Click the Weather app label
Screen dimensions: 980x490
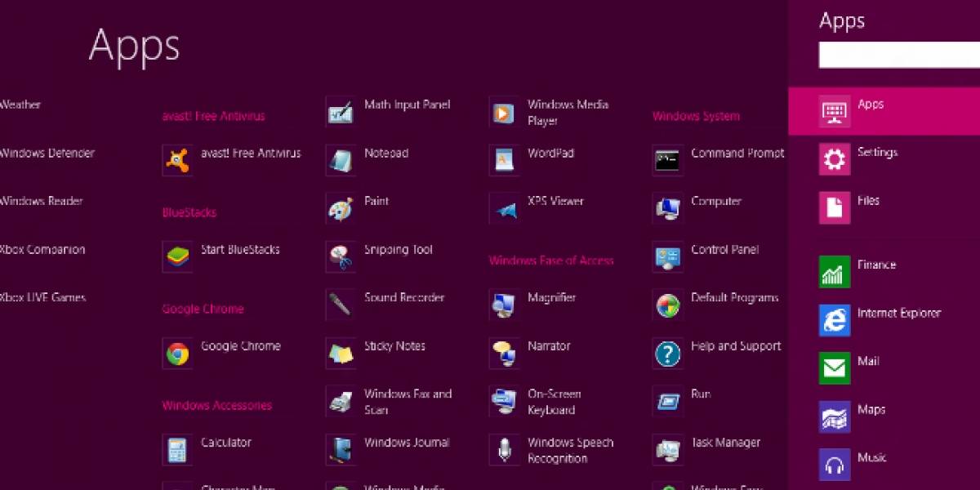(20, 105)
